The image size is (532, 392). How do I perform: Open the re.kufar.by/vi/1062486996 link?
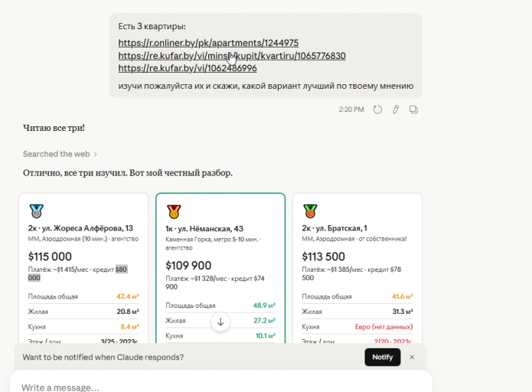point(188,68)
